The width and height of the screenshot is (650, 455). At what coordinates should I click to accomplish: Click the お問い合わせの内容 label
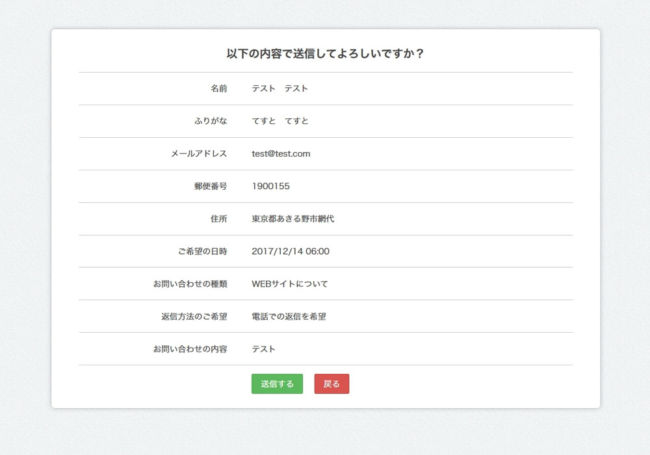190,349
